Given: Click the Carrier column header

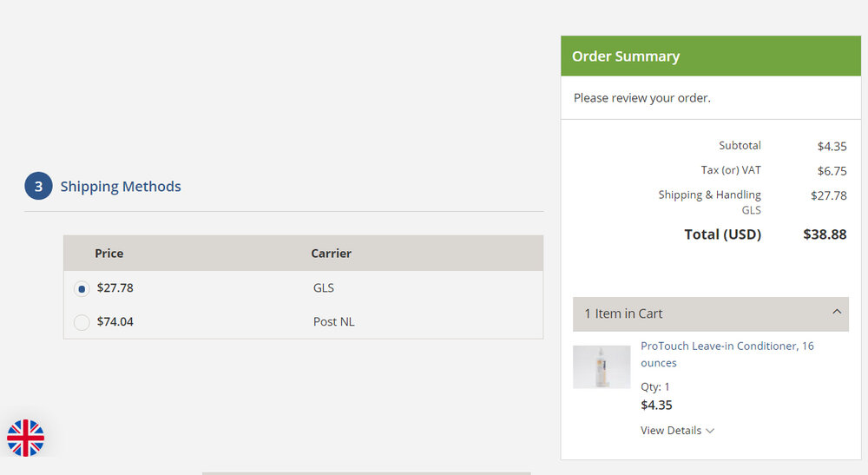Looking at the screenshot, I should click(x=331, y=254).
